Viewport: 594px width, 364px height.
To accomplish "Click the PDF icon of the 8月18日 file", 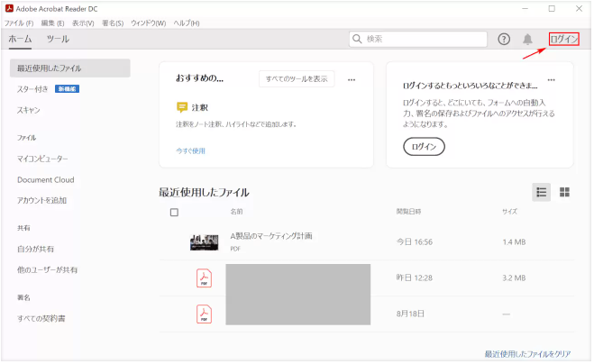I will coord(205,314).
